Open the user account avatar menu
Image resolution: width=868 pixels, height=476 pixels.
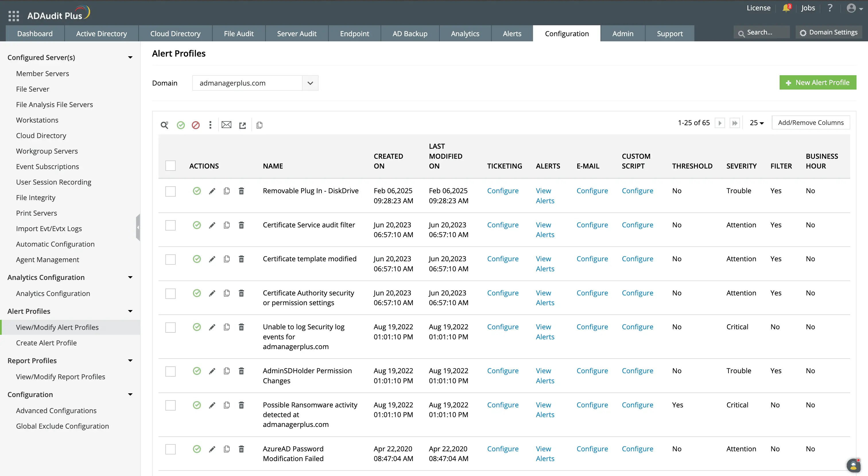pyautogui.click(x=855, y=8)
